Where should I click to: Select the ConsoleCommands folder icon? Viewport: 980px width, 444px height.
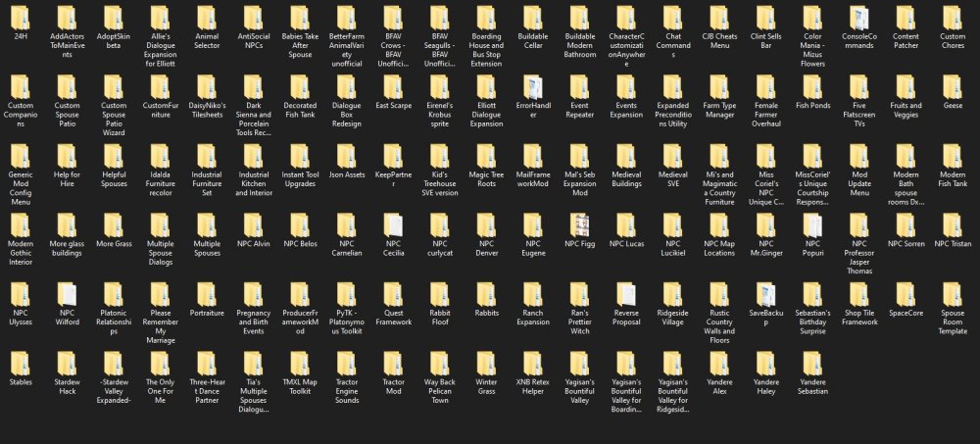pos(858,18)
